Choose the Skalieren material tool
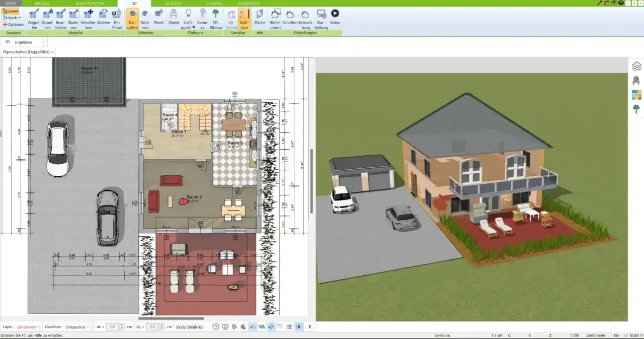This screenshot has height=339, width=644. pos(74,19)
